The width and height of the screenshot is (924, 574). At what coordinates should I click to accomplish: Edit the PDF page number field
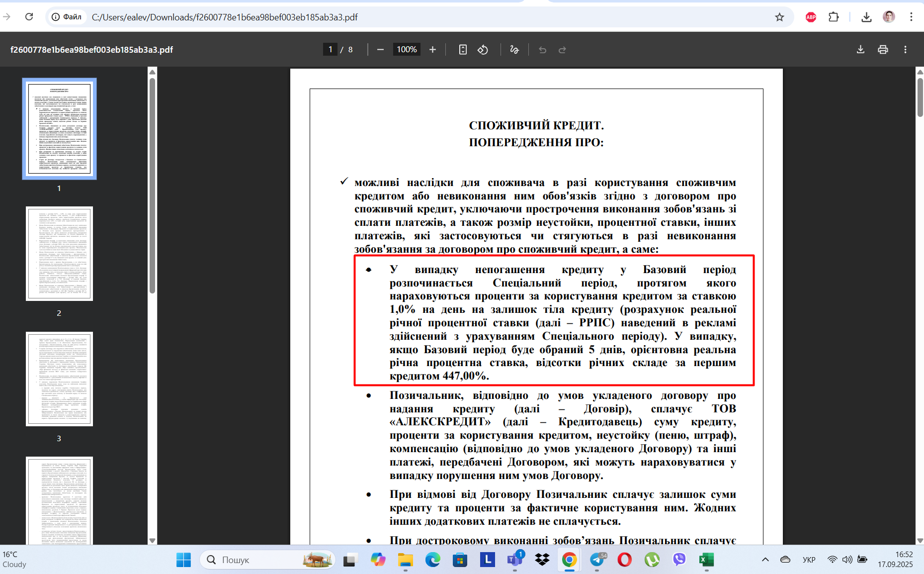pos(330,50)
